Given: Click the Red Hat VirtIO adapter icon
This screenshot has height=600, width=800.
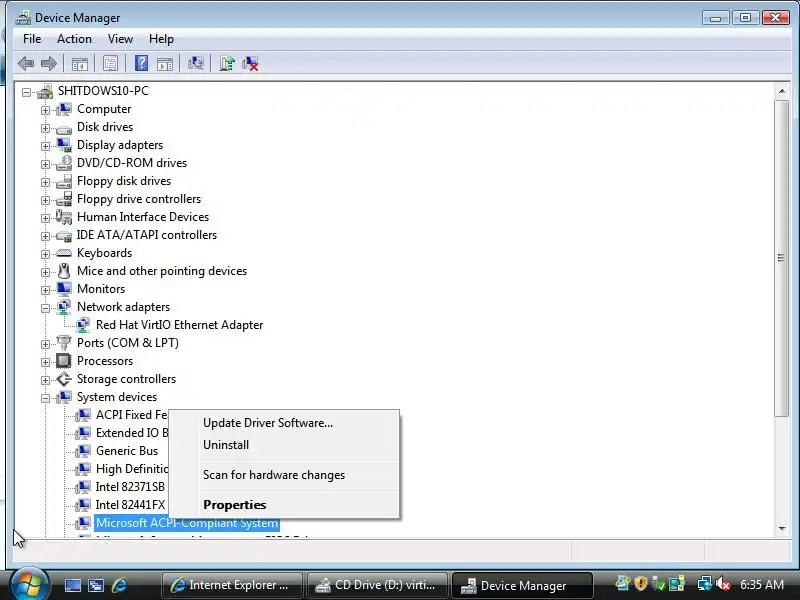Looking at the screenshot, I should coord(83,325).
